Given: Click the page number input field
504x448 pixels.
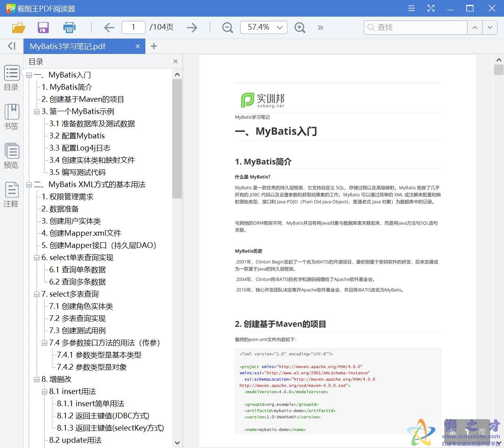Looking at the screenshot, I should pyautogui.click(x=133, y=28).
